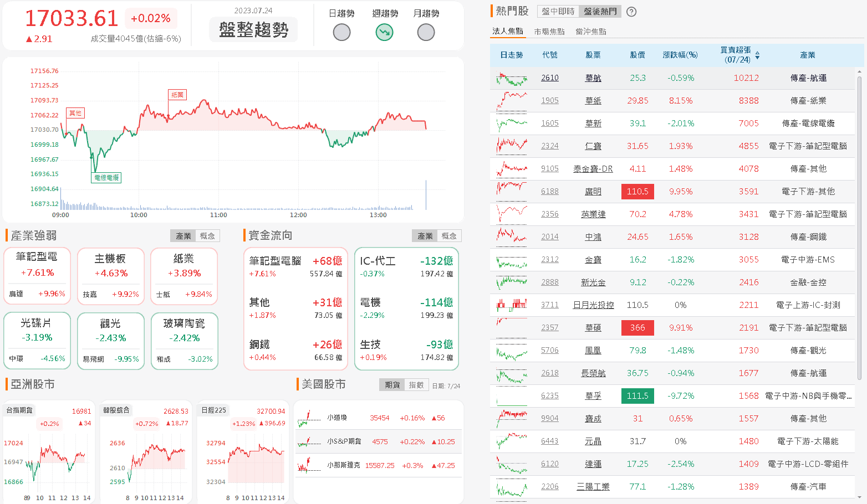Click the help question mark icon
This screenshot has width=867, height=504.
coord(631,12)
